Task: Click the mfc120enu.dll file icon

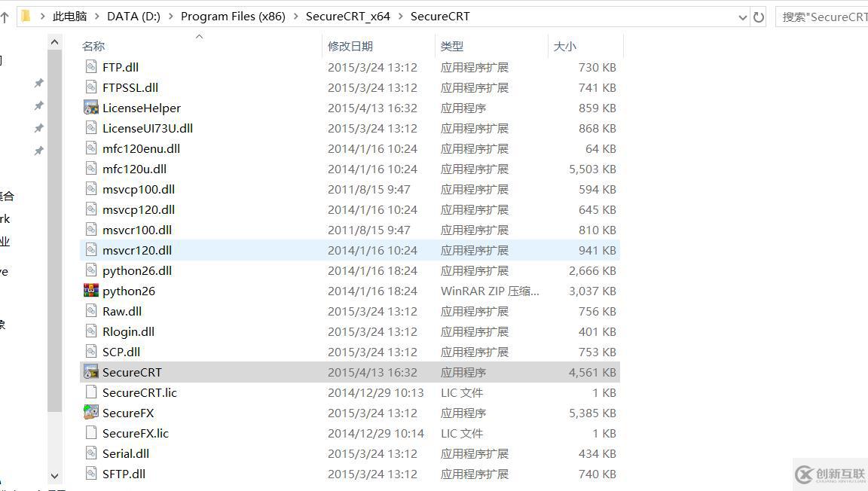Action: point(91,148)
